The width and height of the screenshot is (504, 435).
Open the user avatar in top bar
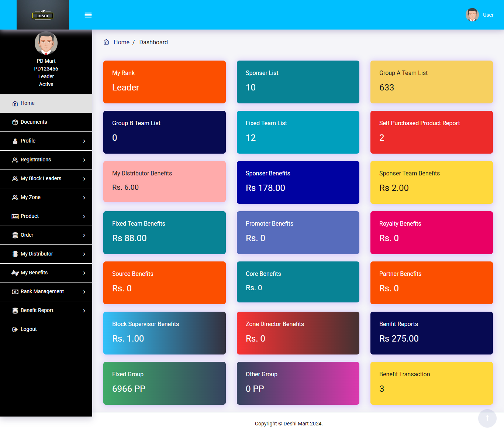(472, 15)
